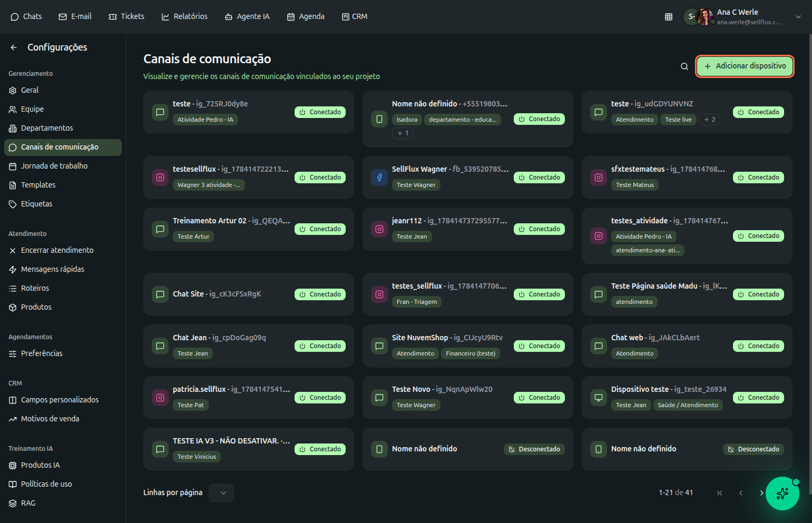Image resolution: width=812 pixels, height=523 pixels.
Task: Click the phone icon of first Nome não definido
Action: pyautogui.click(x=379, y=119)
